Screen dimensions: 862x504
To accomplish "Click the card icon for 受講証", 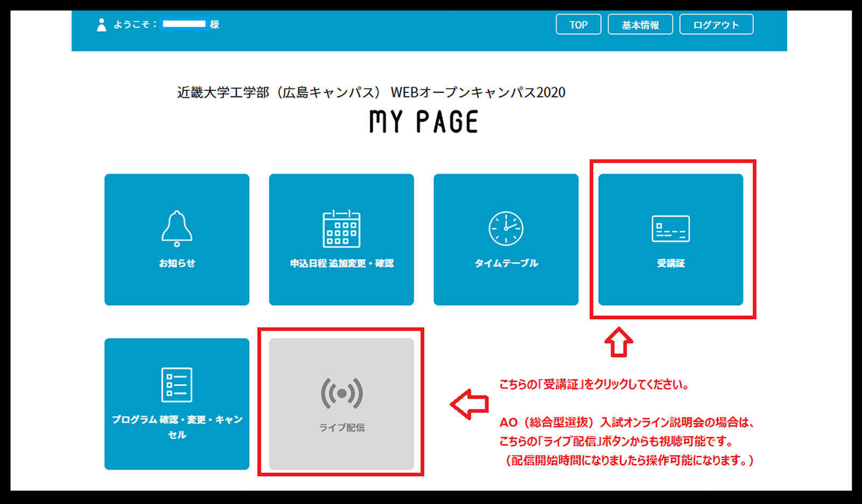I will (x=670, y=229).
